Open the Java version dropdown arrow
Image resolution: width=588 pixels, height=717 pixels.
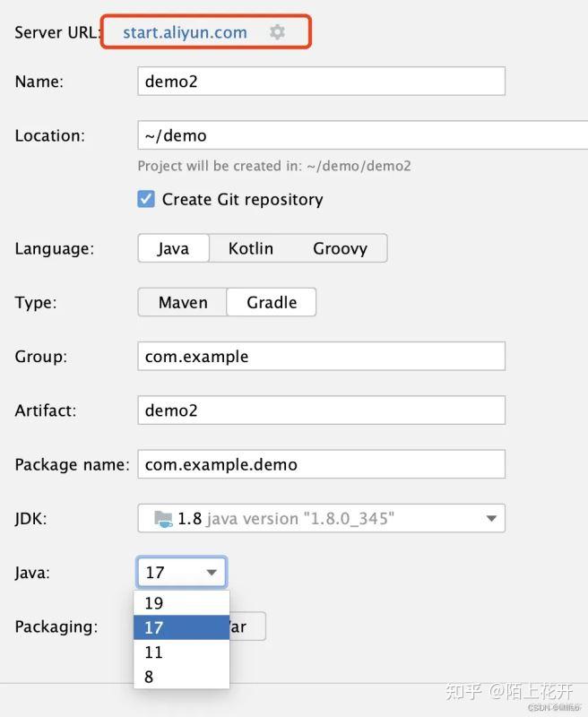212,572
